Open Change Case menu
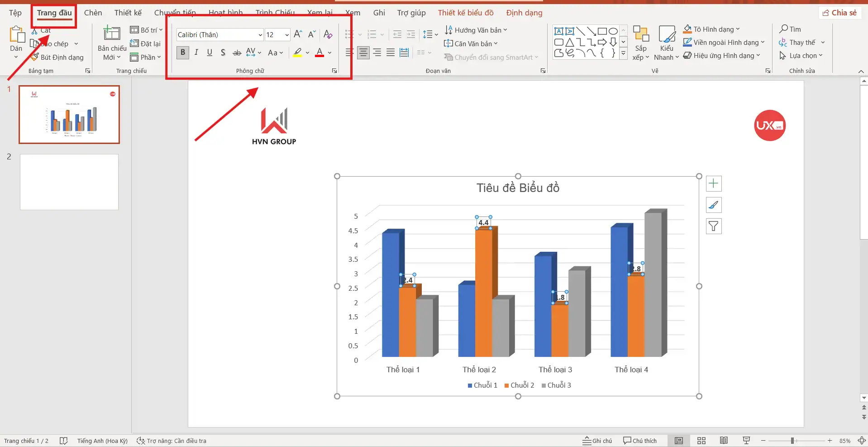Screen dimensions: 868x447 pyautogui.click(x=275, y=53)
